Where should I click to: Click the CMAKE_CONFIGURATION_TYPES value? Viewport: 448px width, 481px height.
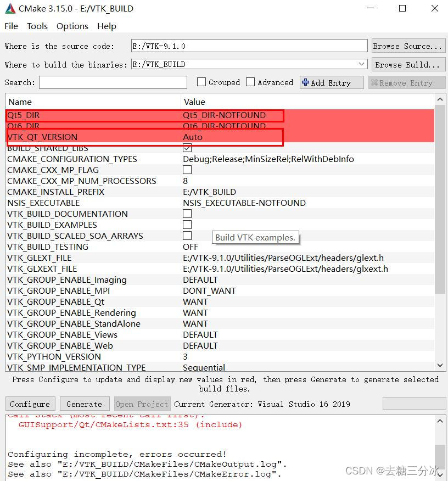click(x=268, y=159)
